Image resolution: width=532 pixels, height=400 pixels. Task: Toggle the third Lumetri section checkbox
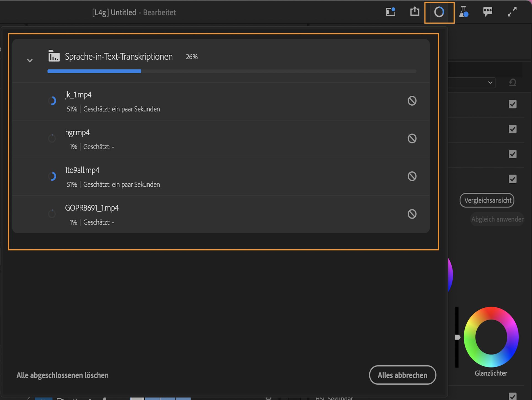(513, 154)
